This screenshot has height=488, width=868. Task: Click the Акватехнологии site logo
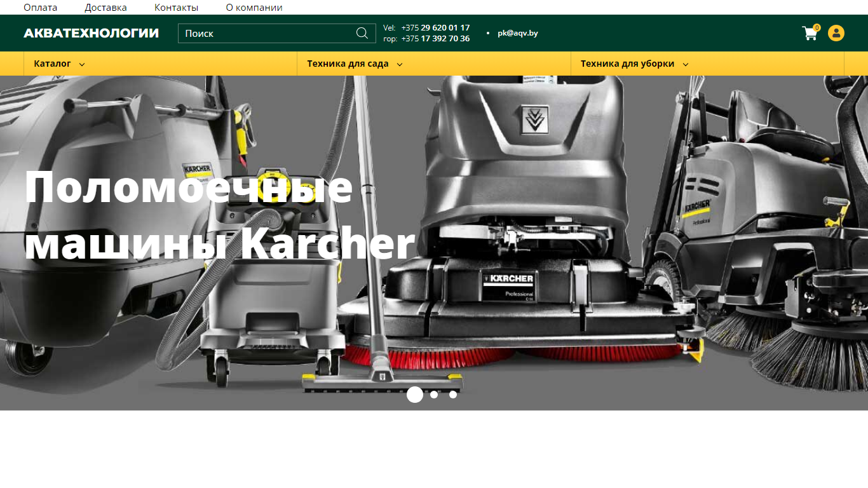tap(92, 33)
